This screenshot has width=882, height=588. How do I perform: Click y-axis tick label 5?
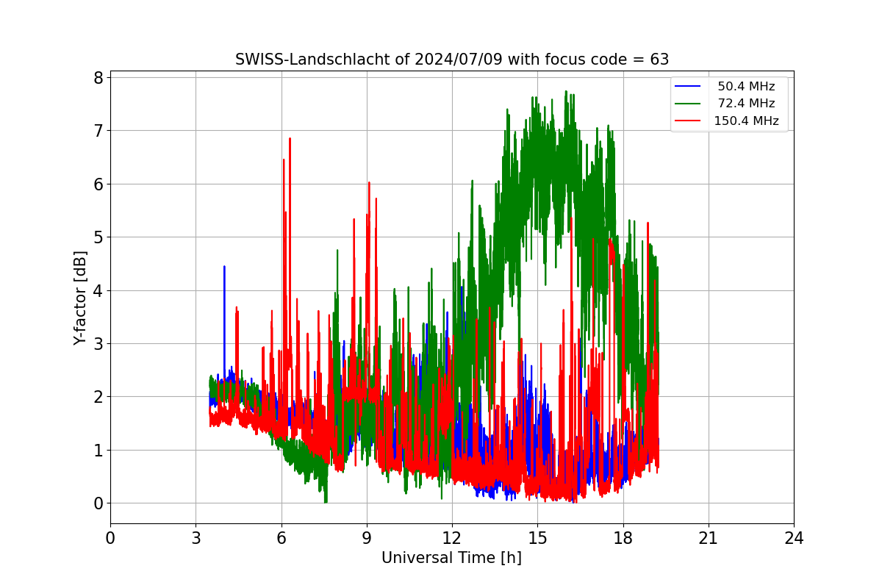pos(98,237)
